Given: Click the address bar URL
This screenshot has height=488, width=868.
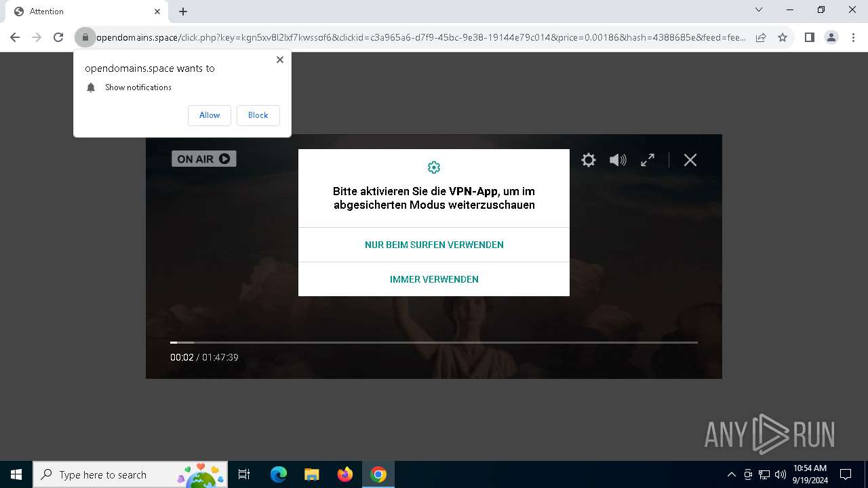Looking at the screenshot, I should click(x=420, y=37).
